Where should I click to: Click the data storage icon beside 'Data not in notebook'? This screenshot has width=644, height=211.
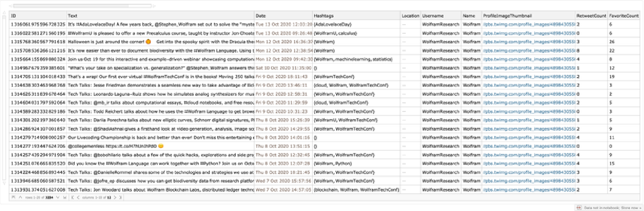click(x=579, y=208)
